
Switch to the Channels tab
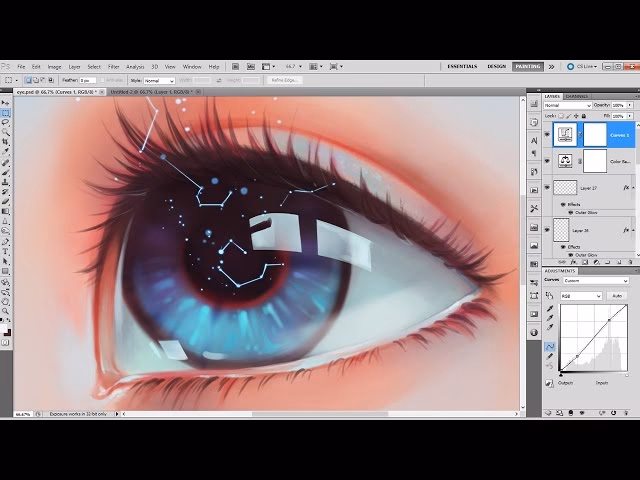577,96
